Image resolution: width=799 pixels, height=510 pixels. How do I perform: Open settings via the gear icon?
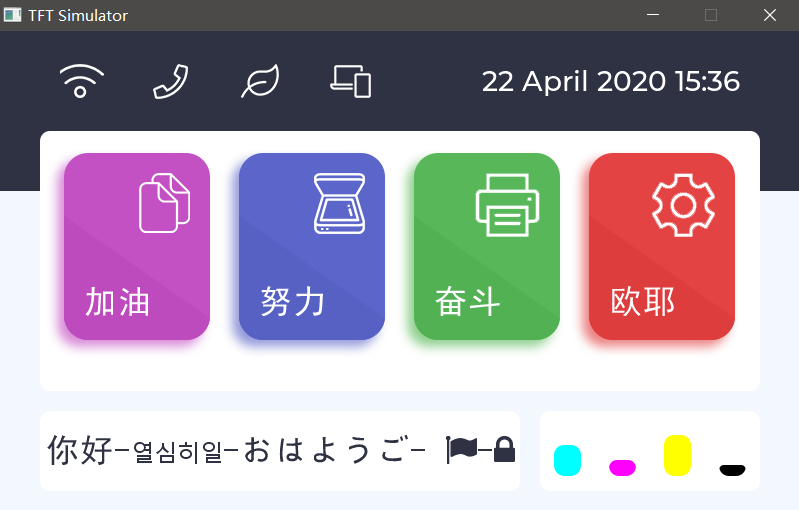pyautogui.click(x=683, y=204)
